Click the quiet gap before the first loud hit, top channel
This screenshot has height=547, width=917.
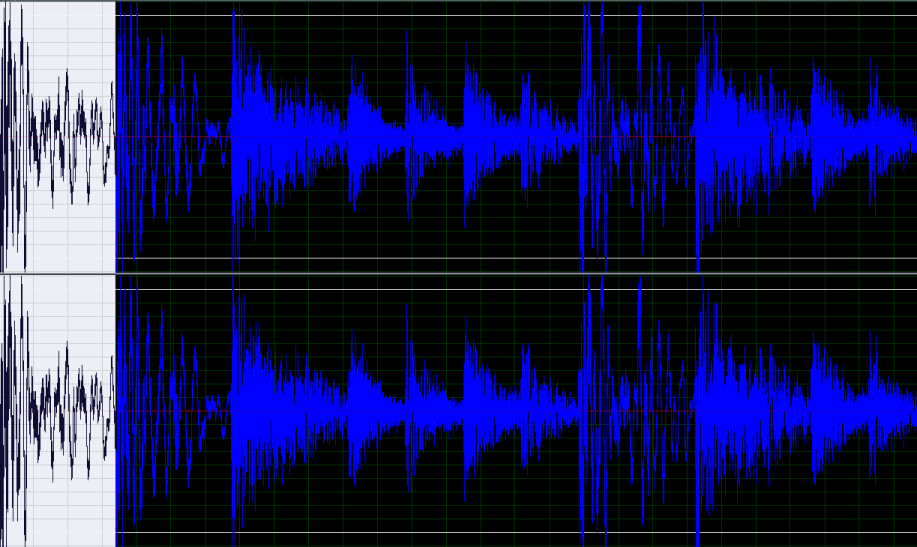[x=214, y=137]
